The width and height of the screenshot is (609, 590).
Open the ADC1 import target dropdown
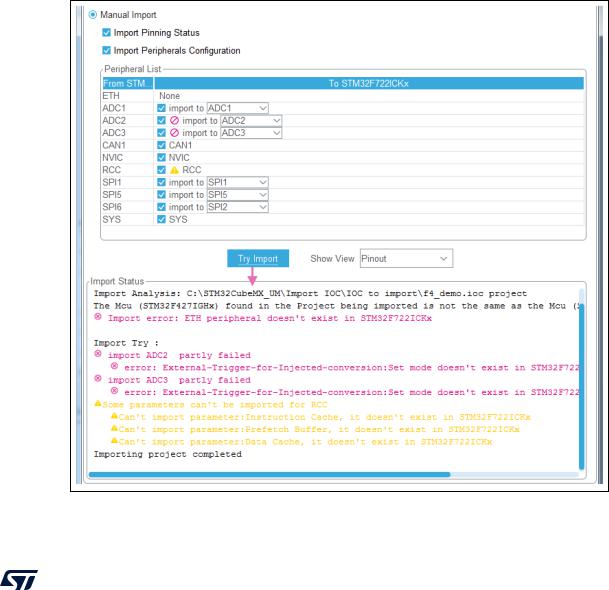click(237, 108)
